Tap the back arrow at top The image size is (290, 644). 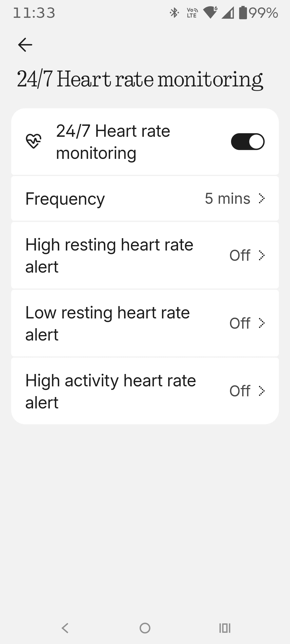25,45
